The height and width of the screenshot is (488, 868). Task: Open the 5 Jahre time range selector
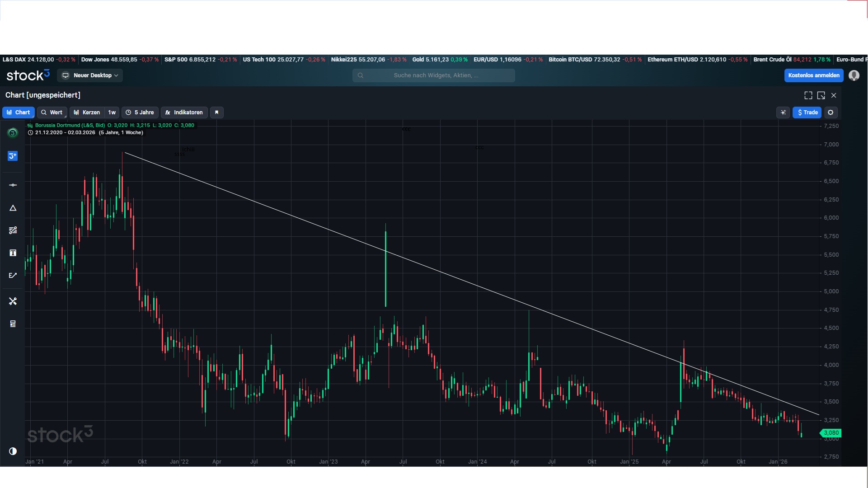tap(140, 113)
